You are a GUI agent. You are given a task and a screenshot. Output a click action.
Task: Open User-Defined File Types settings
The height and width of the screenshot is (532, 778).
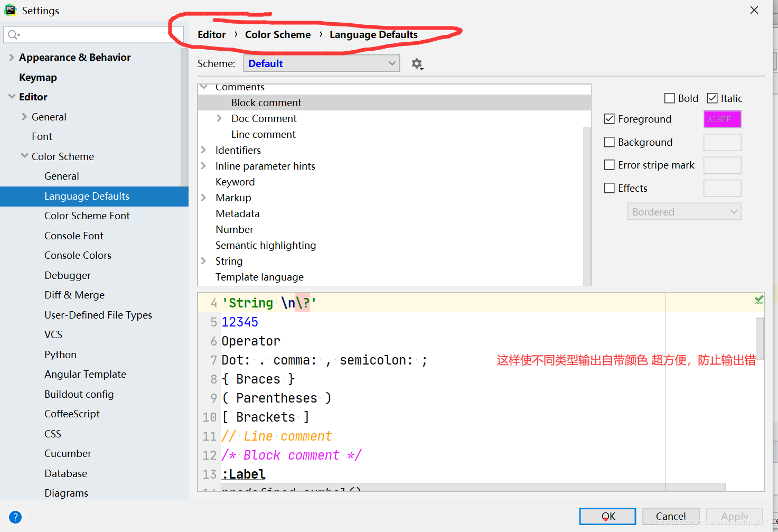coord(98,315)
